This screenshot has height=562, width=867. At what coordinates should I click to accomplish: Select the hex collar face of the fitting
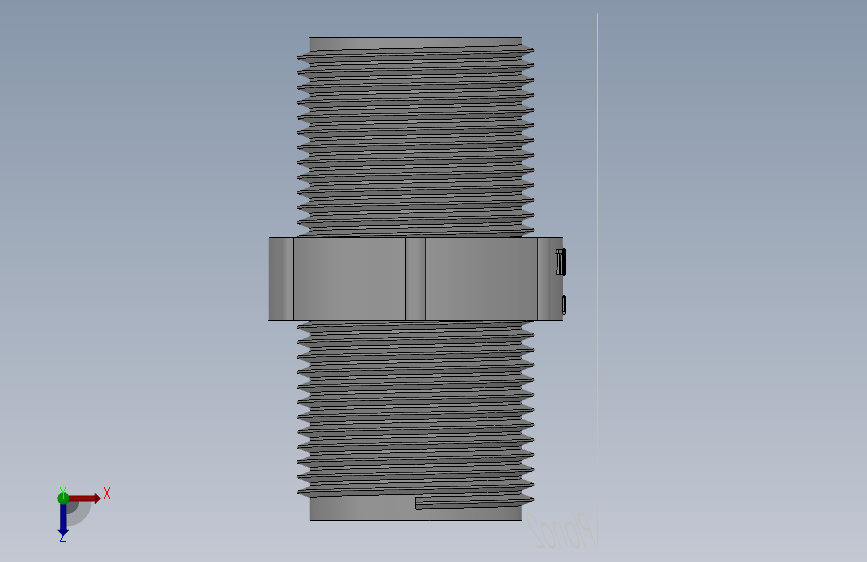coord(415,279)
